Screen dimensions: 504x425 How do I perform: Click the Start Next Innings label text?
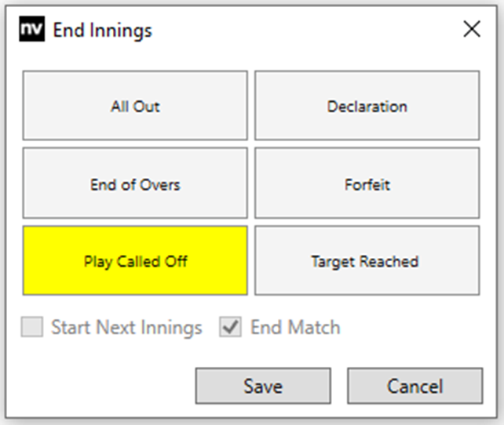point(126,328)
